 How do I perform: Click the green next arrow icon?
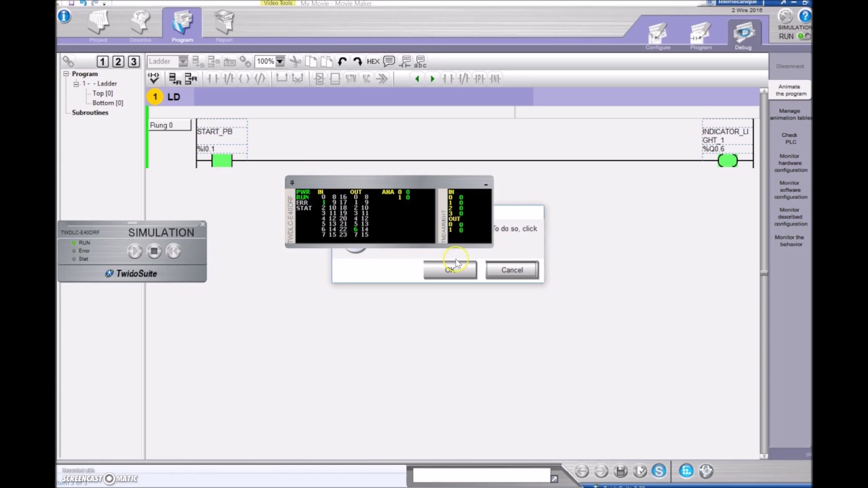(x=432, y=79)
